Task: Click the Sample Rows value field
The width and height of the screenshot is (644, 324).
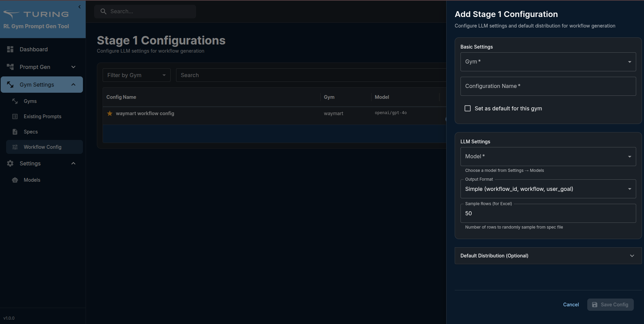Action: click(x=547, y=213)
